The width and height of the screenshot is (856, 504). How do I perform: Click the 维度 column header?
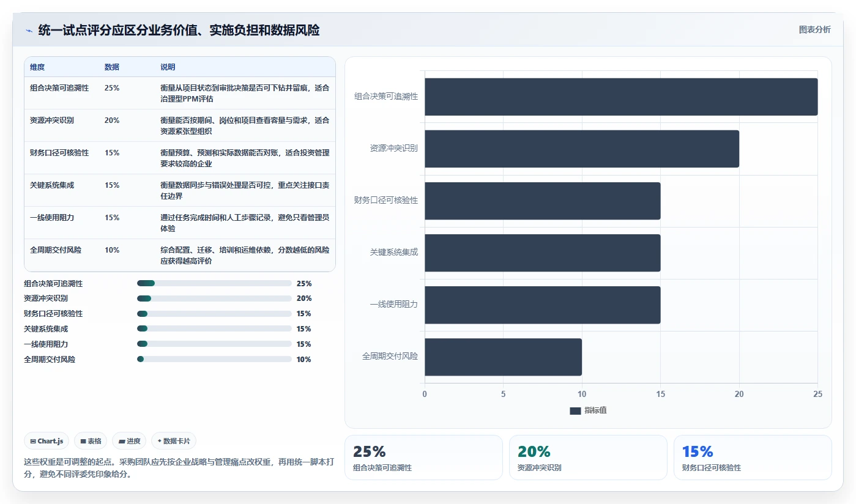37,67
